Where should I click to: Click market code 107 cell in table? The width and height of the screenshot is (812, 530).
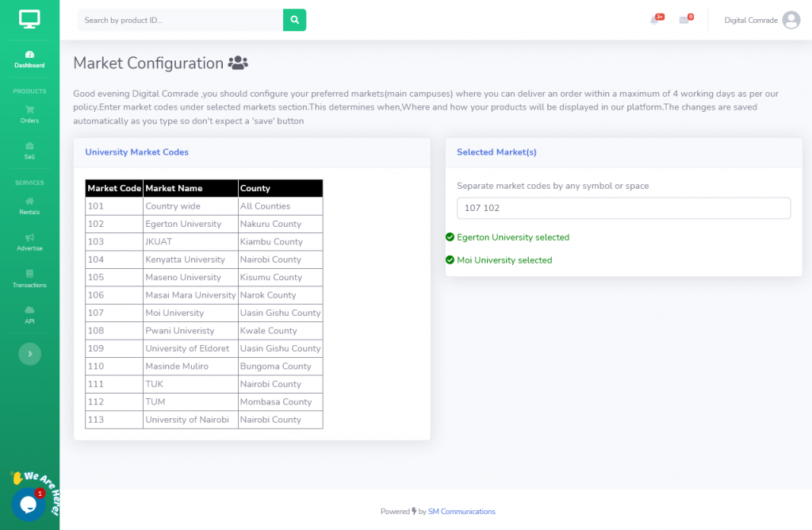[x=114, y=313]
